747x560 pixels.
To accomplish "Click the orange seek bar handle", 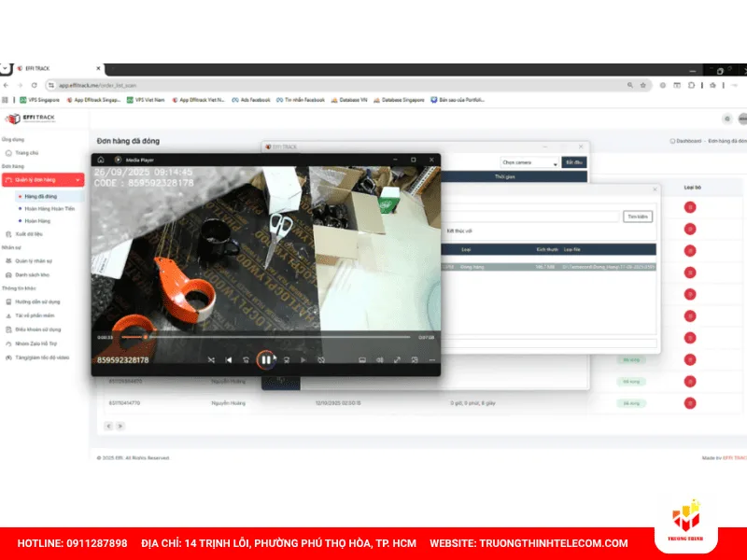I will (146, 337).
